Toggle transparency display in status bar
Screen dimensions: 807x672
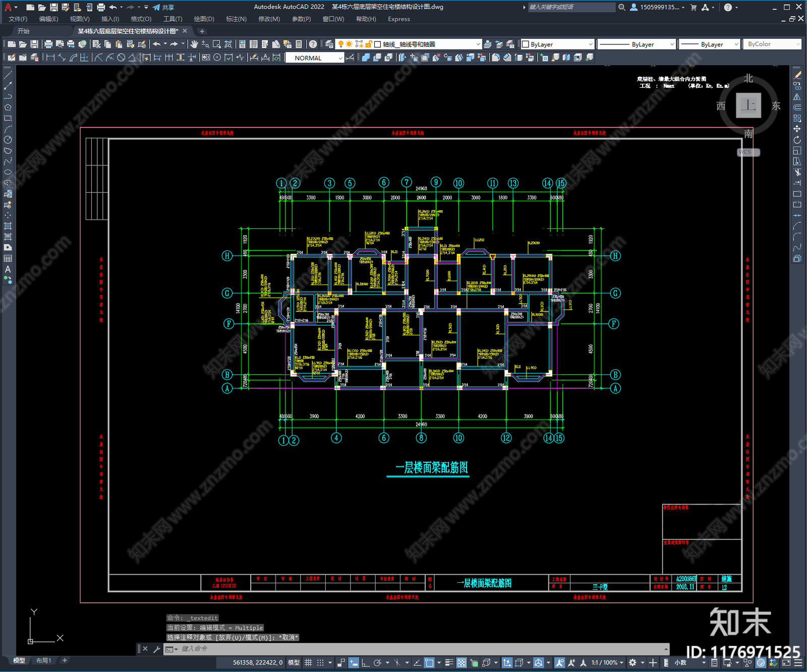pyautogui.click(x=462, y=662)
